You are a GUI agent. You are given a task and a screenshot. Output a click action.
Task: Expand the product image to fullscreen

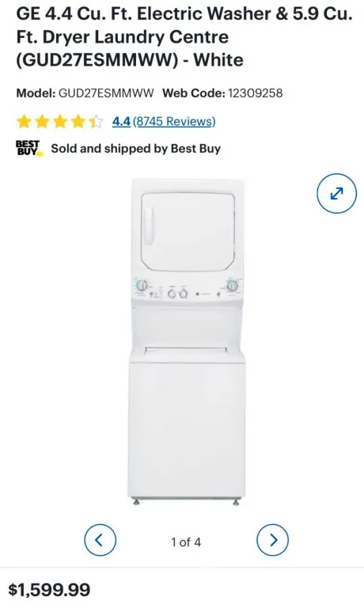pos(336,193)
